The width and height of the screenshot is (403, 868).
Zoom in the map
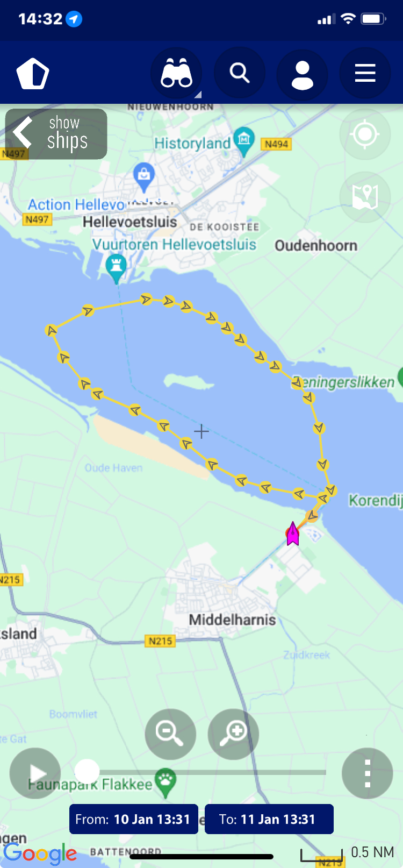(233, 734)
